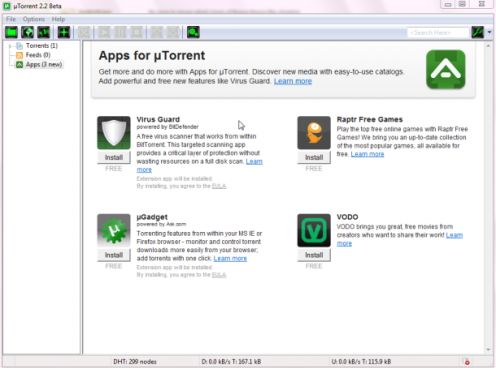Click the upload speed U: status text

click(361, 362)
